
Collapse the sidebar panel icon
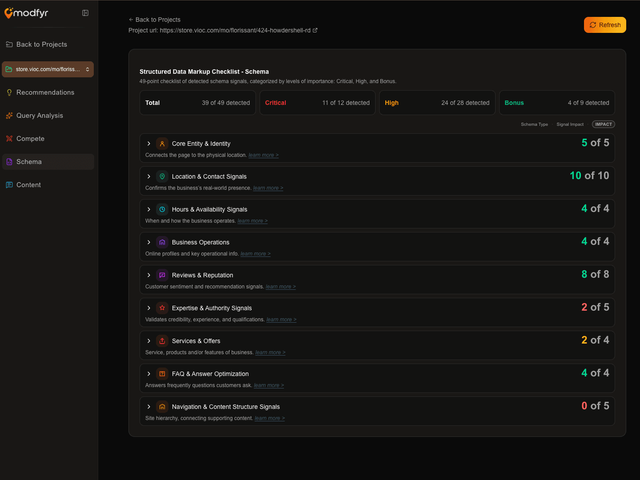(85, 13)
